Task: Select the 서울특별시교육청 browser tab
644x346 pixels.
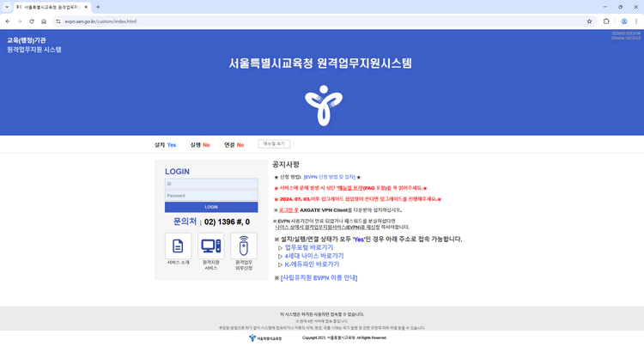Action: click(52, 7)
